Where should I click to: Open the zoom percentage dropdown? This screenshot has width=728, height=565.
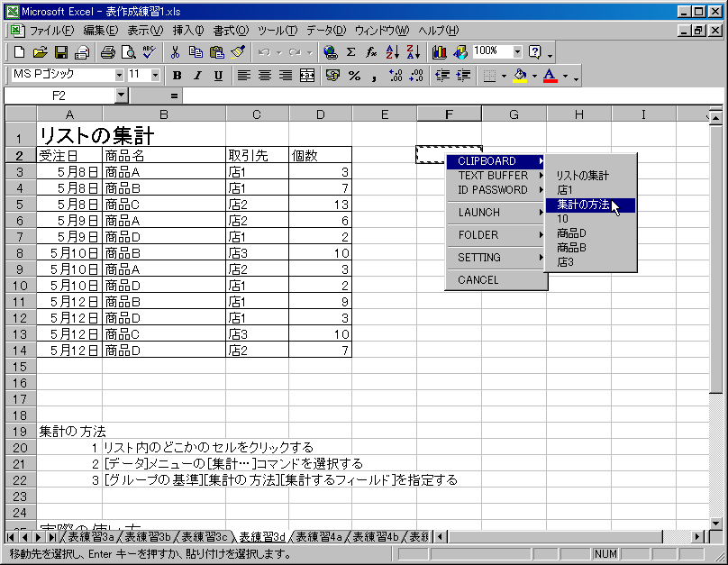517,52
